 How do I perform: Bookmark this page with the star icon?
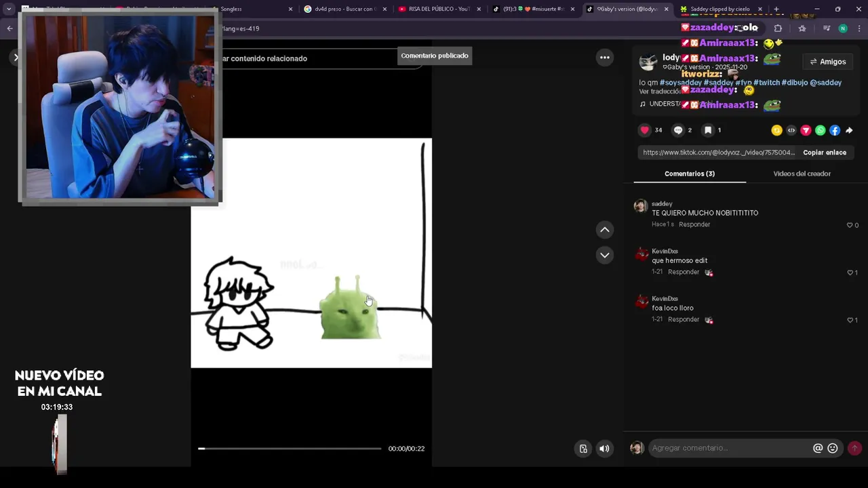pyautogui.click(x=802, y=28)
